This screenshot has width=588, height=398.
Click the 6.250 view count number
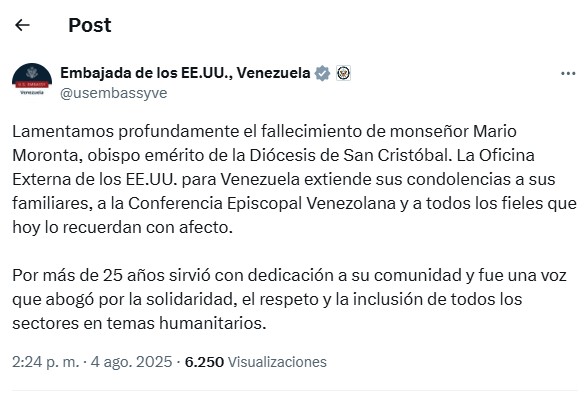204,362
